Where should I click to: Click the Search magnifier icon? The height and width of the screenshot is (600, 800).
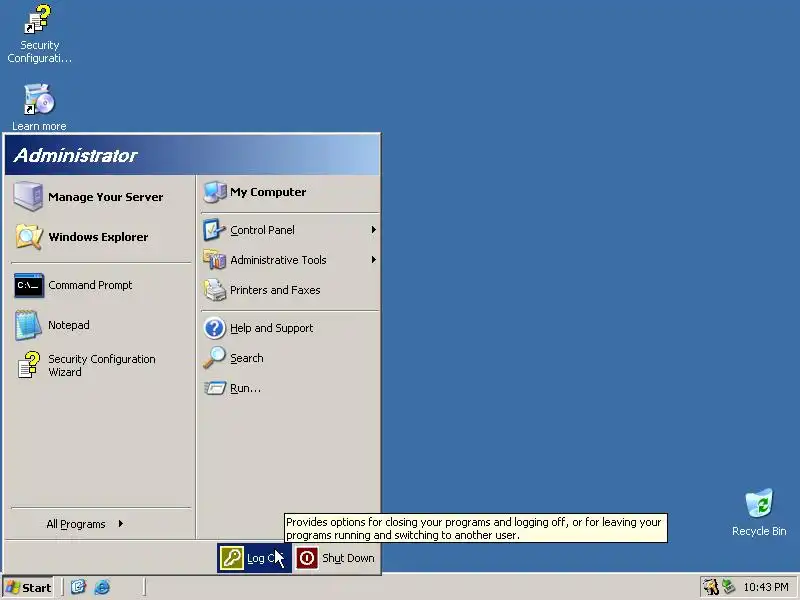tap(214, 358)
